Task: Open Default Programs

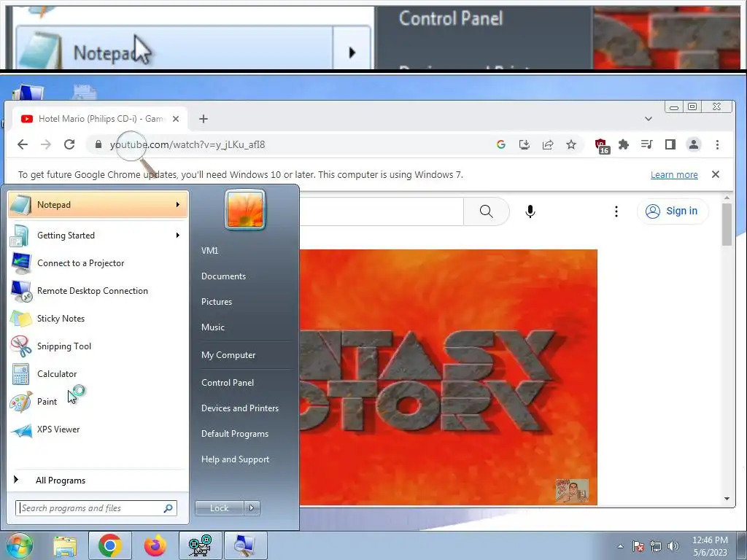Action: [234, 434]
